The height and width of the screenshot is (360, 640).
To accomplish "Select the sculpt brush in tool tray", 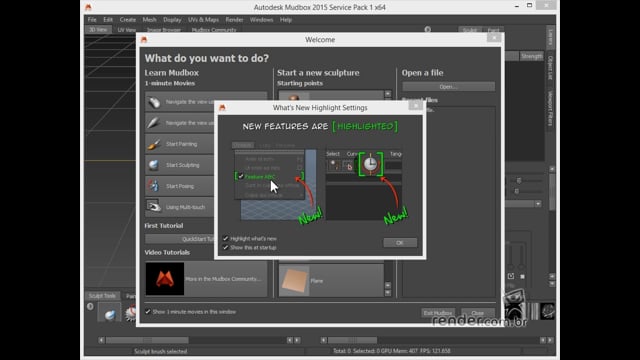I will click(x=109, y=313).
